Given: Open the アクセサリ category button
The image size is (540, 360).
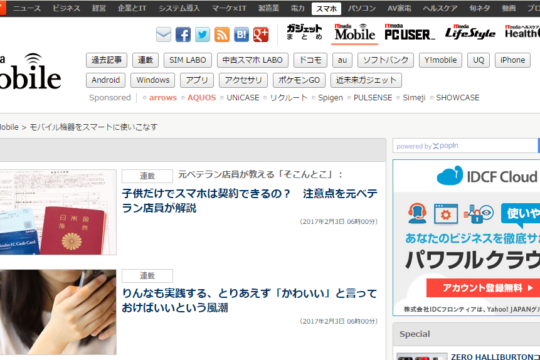Looking at the screenshot, I should point(243,80).
